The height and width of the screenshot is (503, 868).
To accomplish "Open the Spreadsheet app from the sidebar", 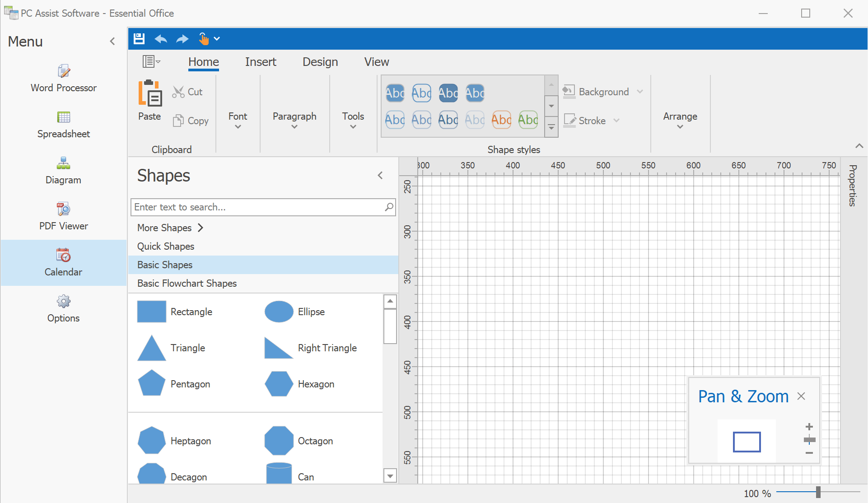I will [63, 126].
